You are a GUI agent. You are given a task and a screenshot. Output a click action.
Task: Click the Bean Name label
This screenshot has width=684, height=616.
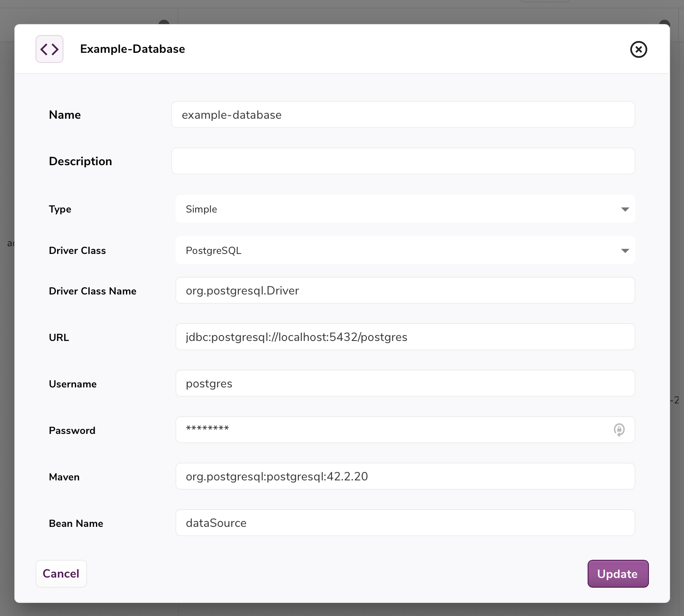[x=76, y=523]
